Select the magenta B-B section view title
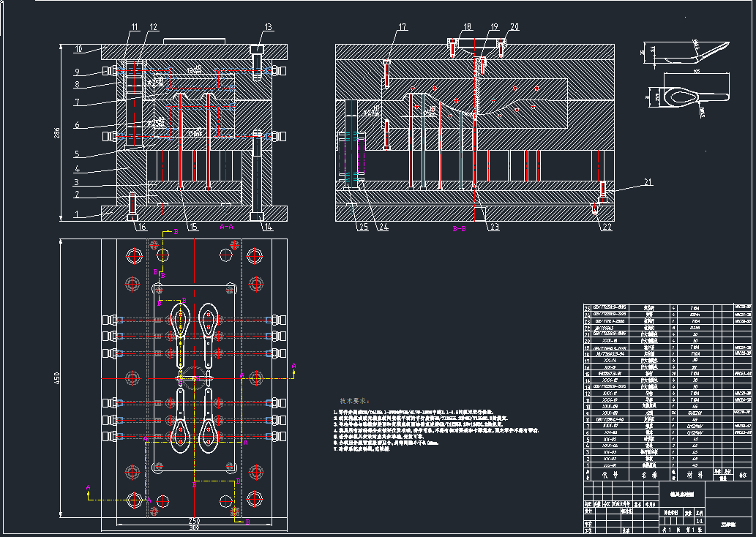This screenshot has width=756, height=537. pyautogui.click(x=459, y=229)
